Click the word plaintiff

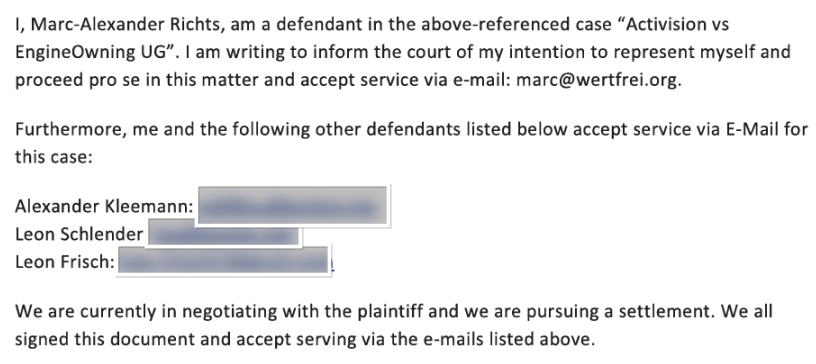coord(397,311)
